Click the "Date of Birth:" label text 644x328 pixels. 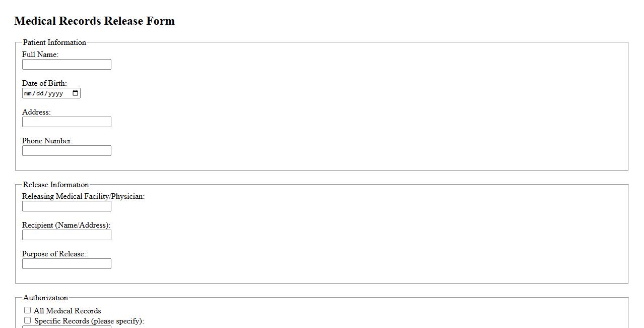coord(44,83)
